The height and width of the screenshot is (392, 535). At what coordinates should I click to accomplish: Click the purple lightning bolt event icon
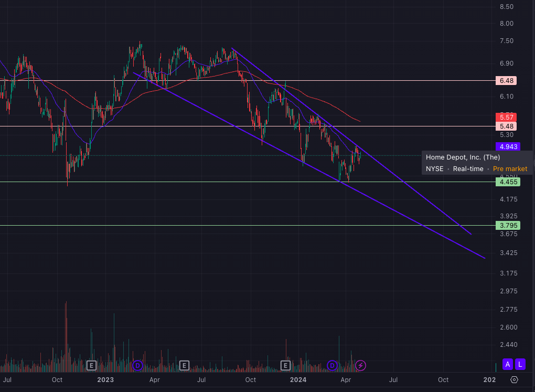(x=360, y=365)
